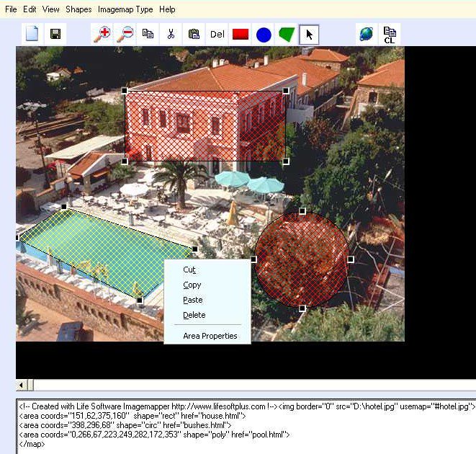Cut the selected area with the scissors icon
The width and height of the screenshot is (476, 454).
tap(171, 34)
